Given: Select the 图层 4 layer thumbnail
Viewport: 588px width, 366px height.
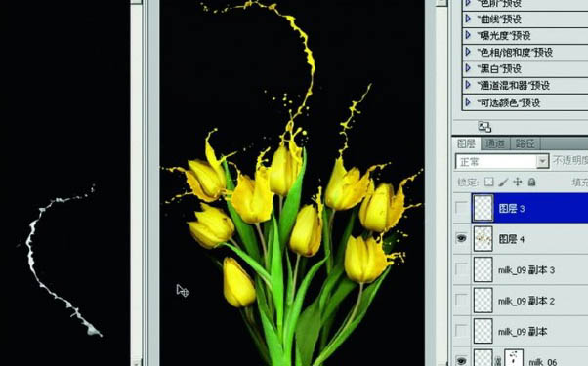Looking at the screenshot, I should (483, 238).
